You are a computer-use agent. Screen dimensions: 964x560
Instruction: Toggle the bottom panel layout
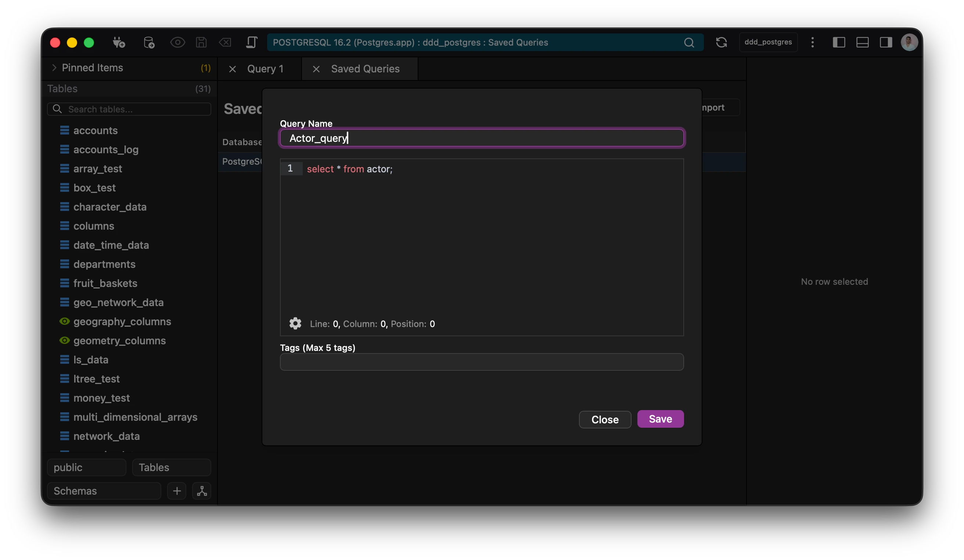point(862,43)
